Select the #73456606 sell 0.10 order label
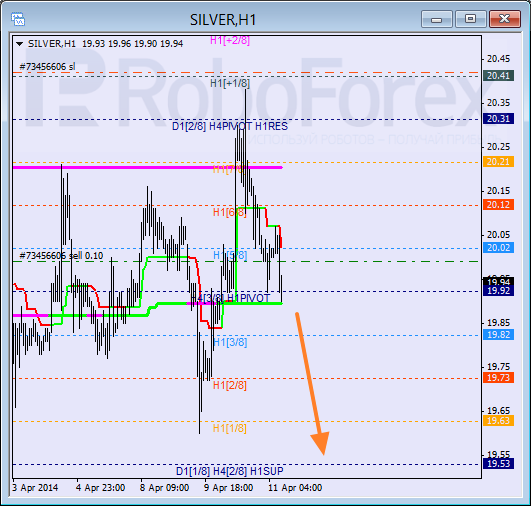 click(61, 256)
